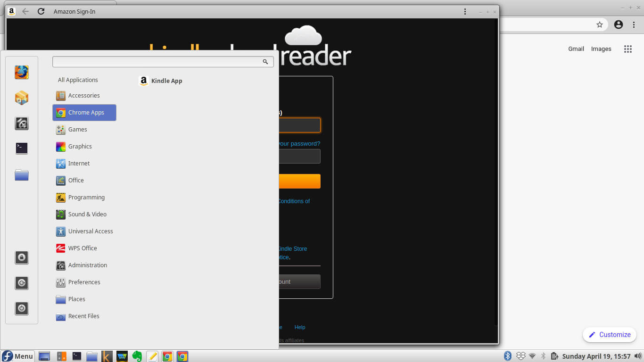Open Google apps grid icon

click(x=627, y=49)
